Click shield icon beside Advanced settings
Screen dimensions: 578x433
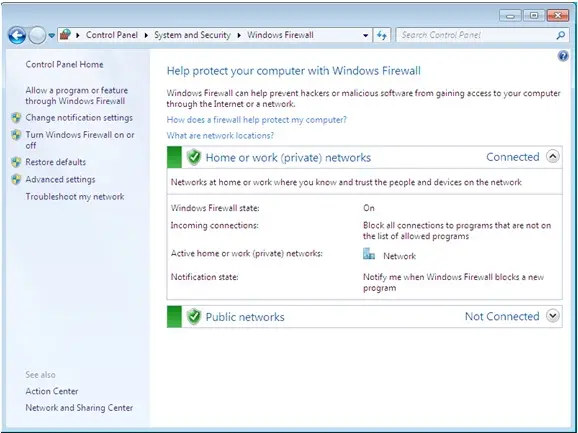(x=16, y=179)
